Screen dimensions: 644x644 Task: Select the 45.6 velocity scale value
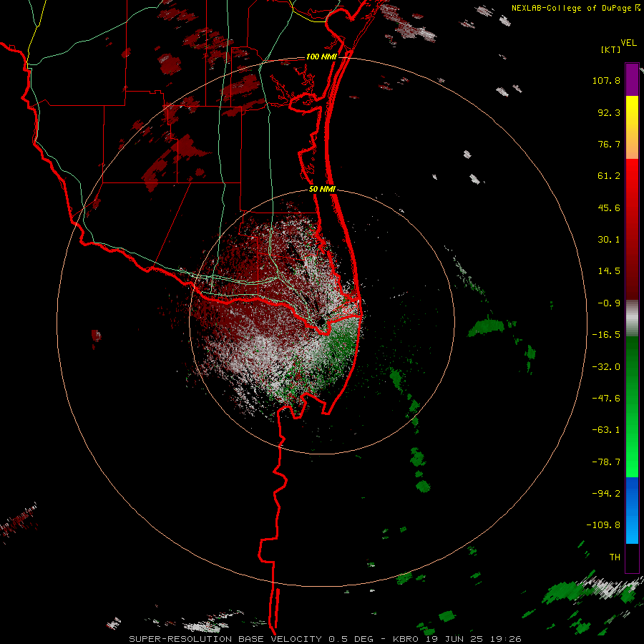coord(609,208)
